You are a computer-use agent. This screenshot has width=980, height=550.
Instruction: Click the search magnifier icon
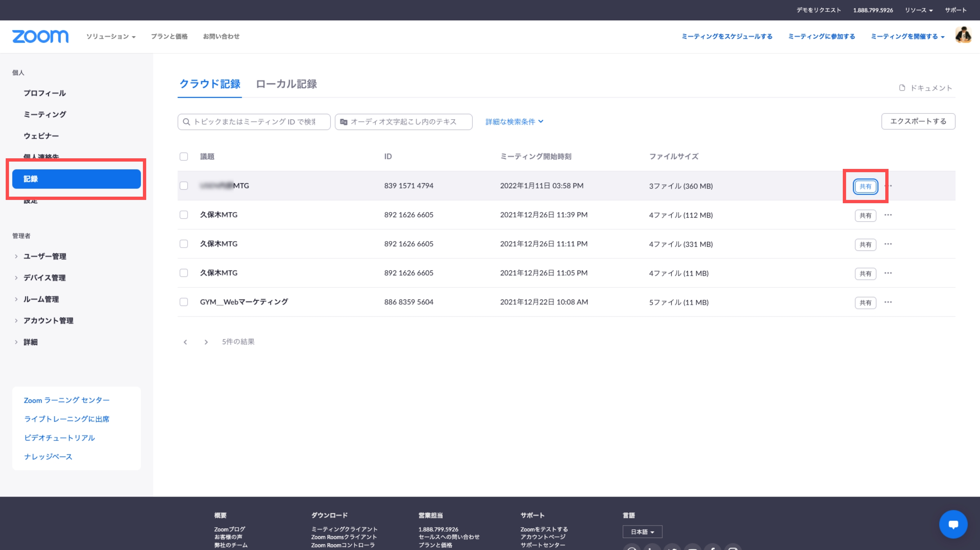point(187,122)
